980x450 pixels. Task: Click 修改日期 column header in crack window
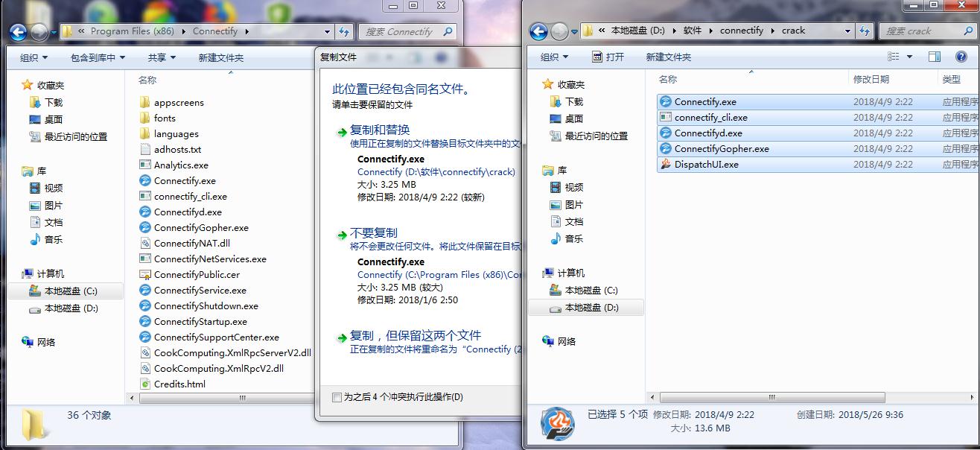coord(871,79)
